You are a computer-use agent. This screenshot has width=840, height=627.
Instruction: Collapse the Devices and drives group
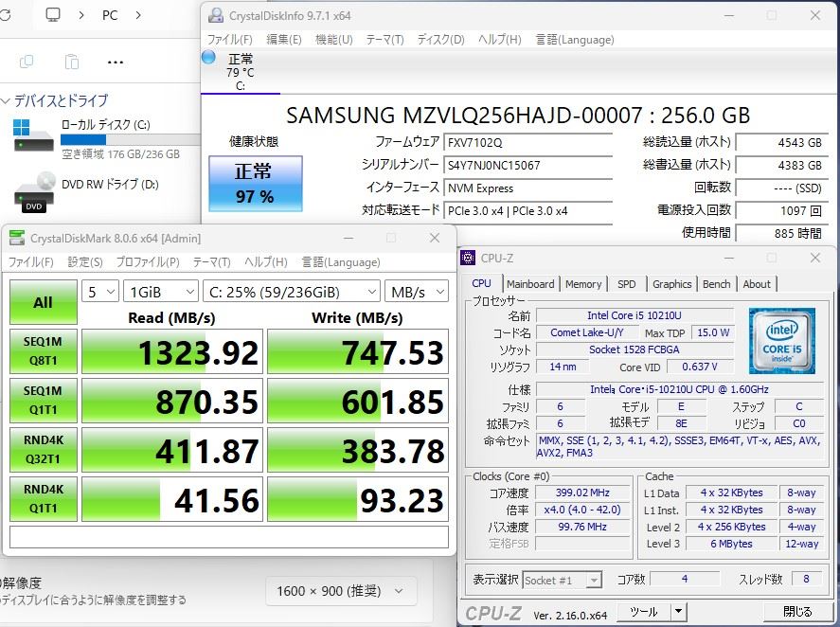click(x=6, y=100)
